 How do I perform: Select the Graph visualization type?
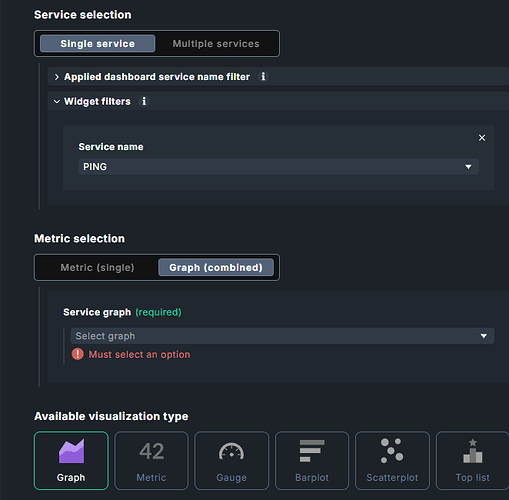[x=71, y=460]
